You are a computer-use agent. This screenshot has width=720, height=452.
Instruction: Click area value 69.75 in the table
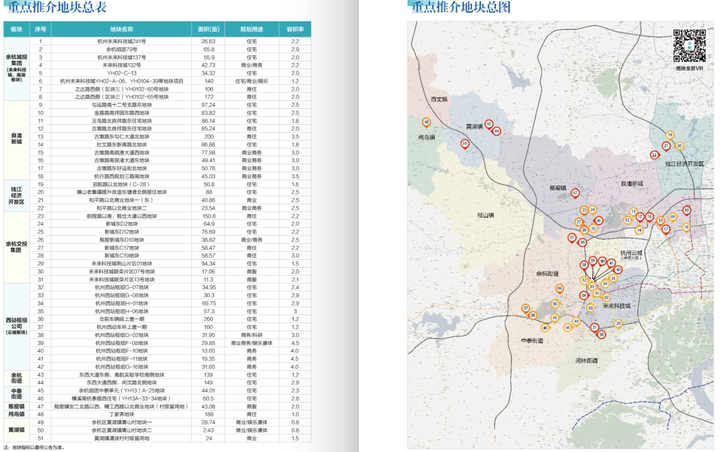(x=208, y=303)
